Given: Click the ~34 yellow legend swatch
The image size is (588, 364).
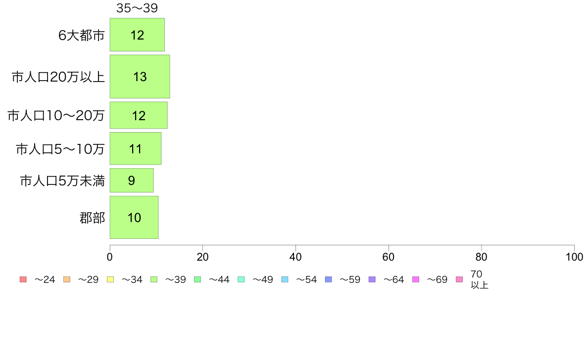Looking at the screenshot, I should click(x=110, y=279).
